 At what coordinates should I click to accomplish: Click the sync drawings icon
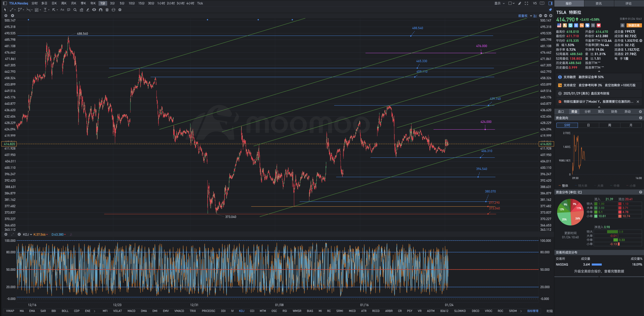113,10
